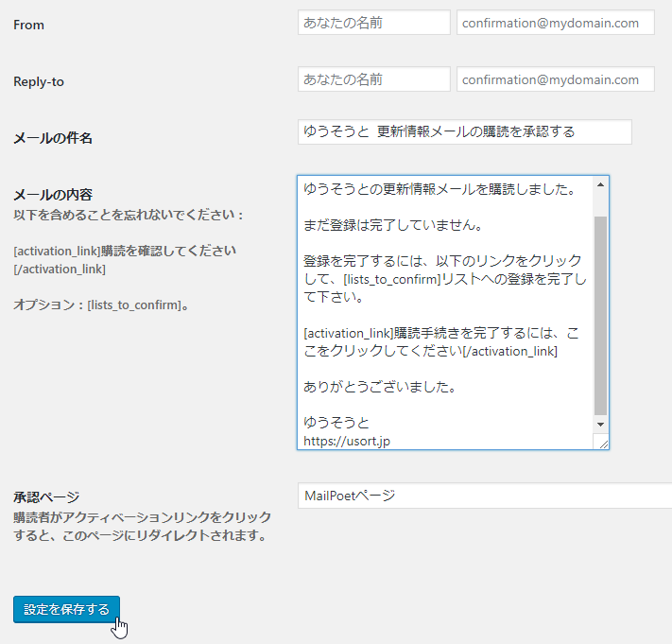Focus the Reply-to email address field
The image size is (672, 644).
555,79
